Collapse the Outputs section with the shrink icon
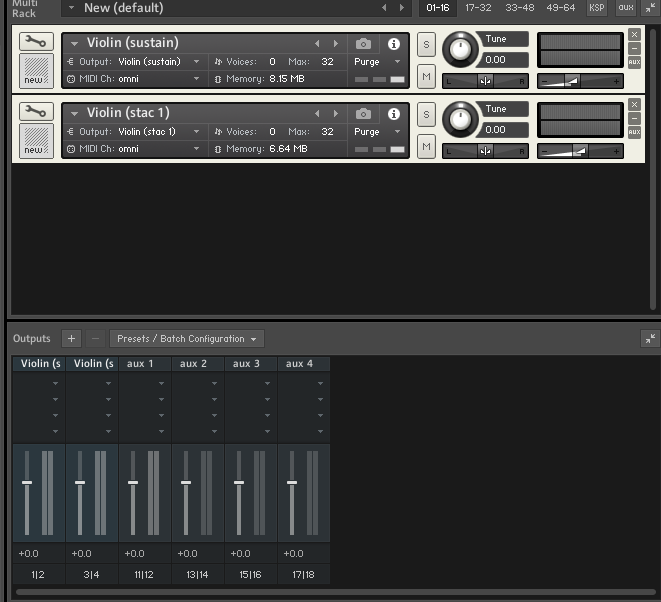 [x=650, y=338]
